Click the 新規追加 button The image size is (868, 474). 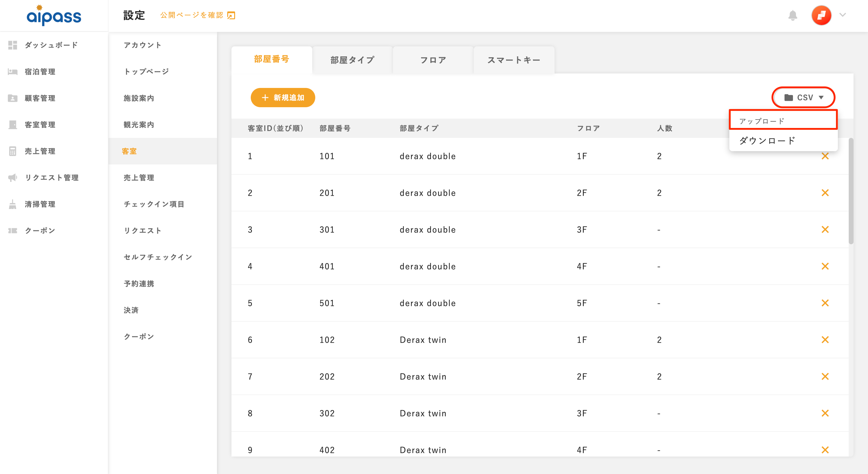tap(283, 98)
